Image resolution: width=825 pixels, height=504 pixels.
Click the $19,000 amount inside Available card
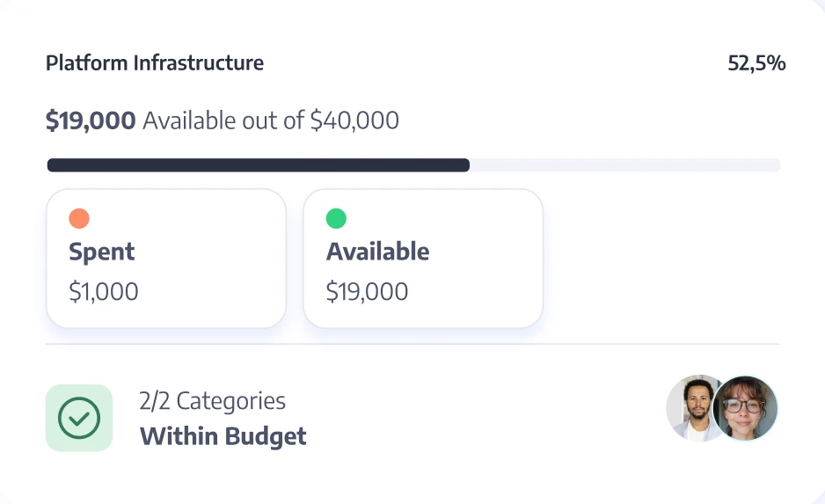[x=367, y=292]
